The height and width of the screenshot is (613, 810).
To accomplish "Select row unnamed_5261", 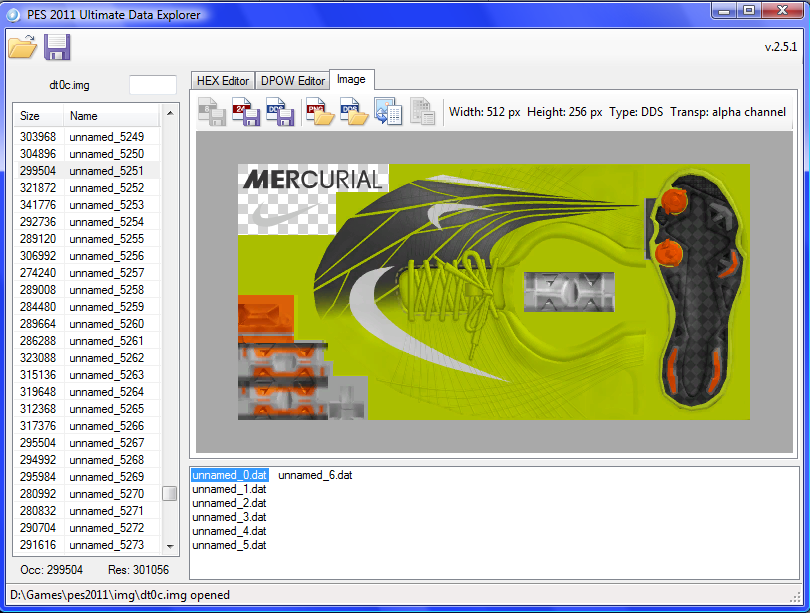I will (87, 341).
